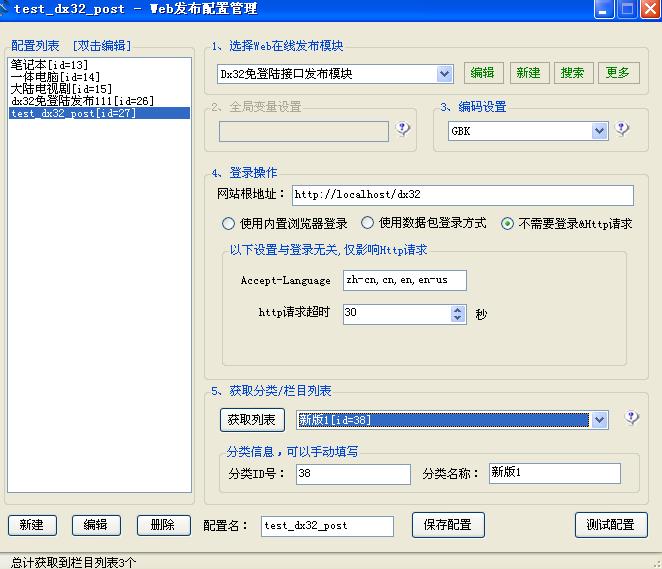This screenshot has width=662, height=569.
Task: Click the green 搜索 module button
Action: pos(573,73)
